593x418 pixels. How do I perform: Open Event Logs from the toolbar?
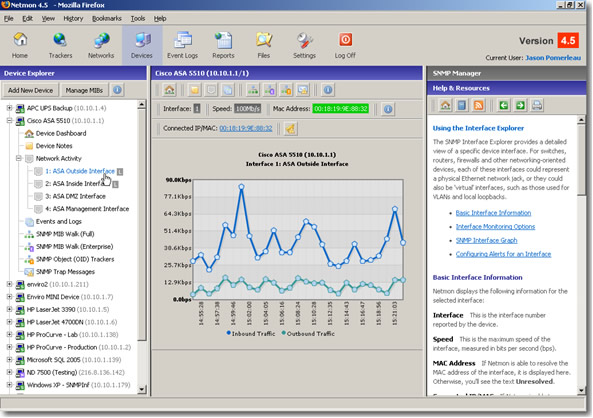[x=182, y=45]
